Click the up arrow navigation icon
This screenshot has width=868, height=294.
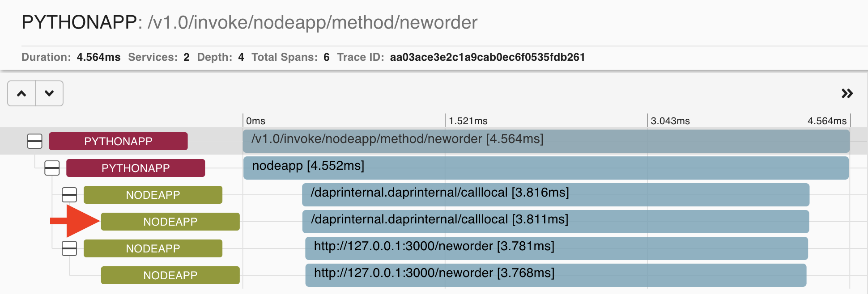point(21,93)
